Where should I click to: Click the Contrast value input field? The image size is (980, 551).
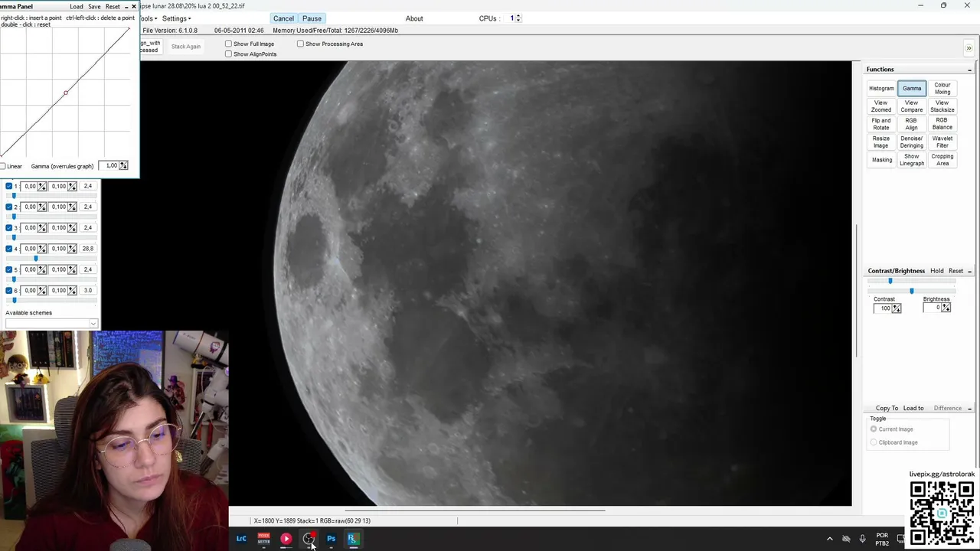pos(883,308)
